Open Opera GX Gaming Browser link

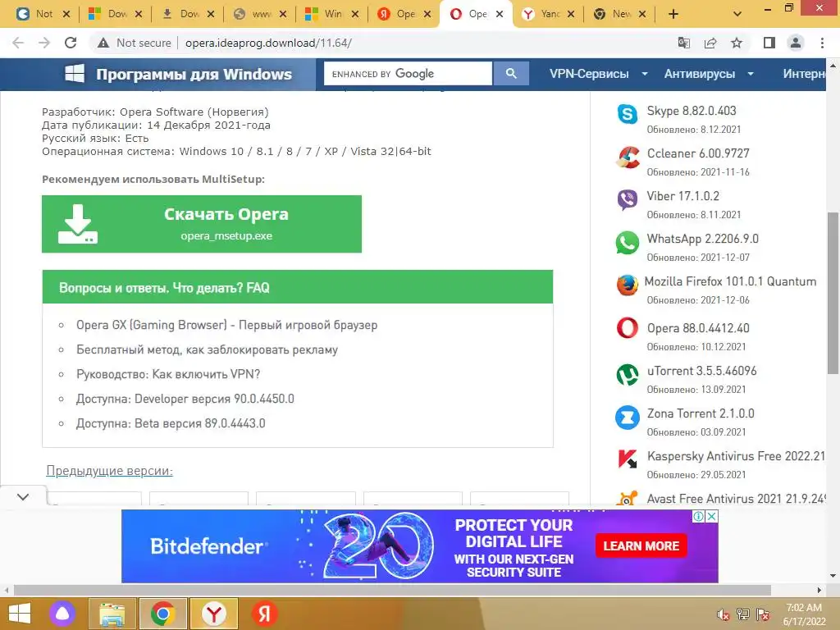226,325
